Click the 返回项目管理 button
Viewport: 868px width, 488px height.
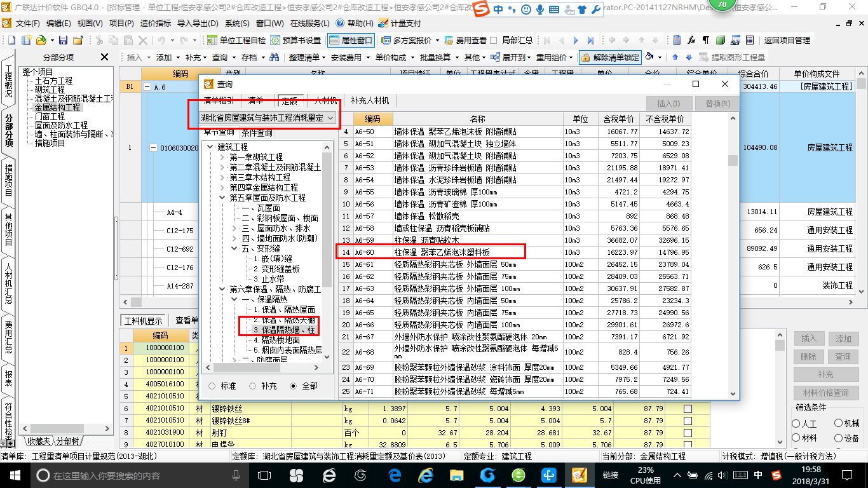point(787,40)
